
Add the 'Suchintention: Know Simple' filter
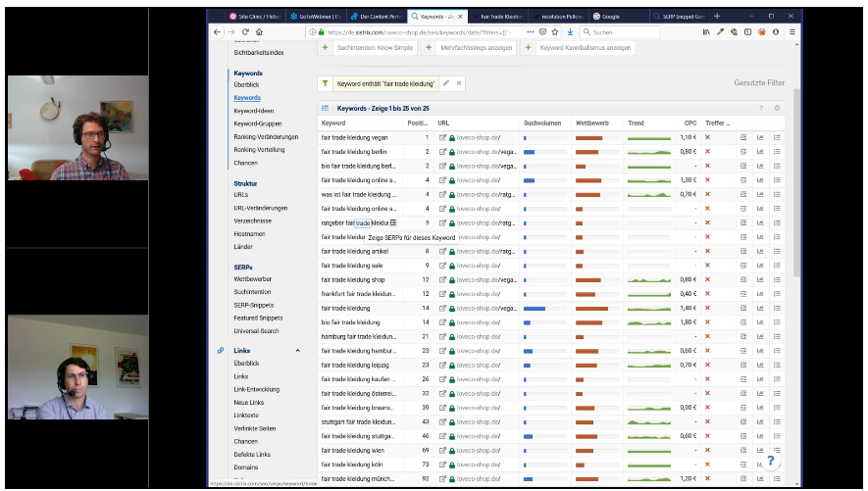coord(369,48)
